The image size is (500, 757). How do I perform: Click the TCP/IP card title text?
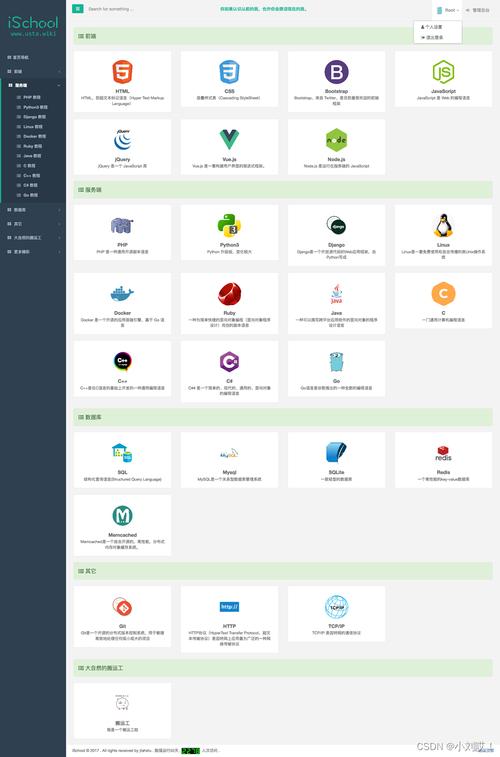pyautogui.click(x=336, y=626)
